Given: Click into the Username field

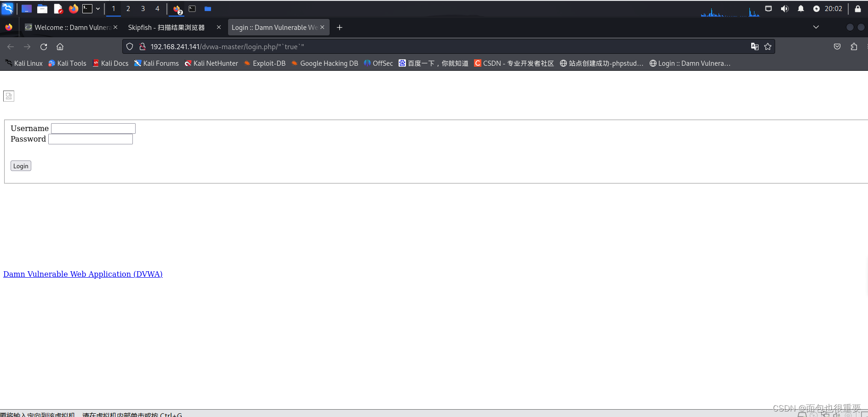Looking at the screenshot, I should tap(93, 128).
